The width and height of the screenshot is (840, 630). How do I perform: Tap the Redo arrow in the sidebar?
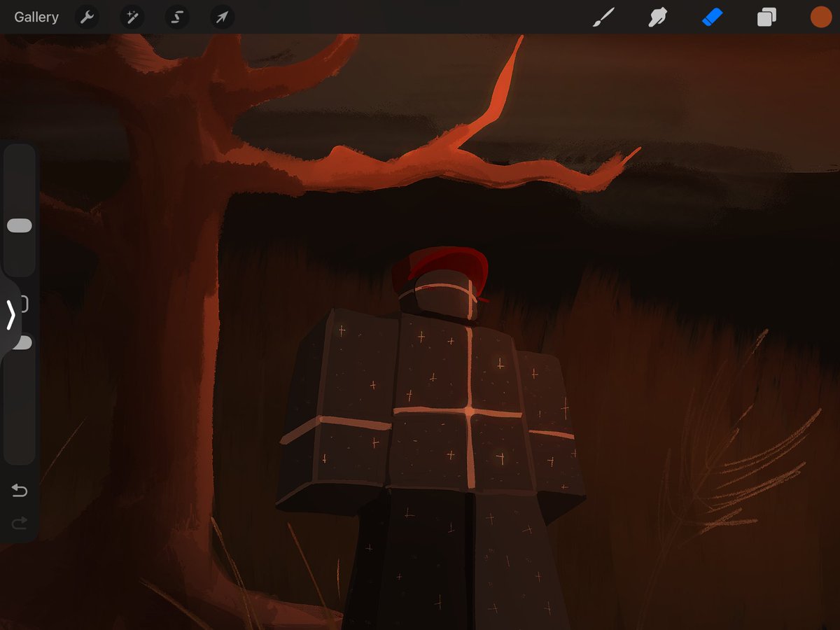20,522
